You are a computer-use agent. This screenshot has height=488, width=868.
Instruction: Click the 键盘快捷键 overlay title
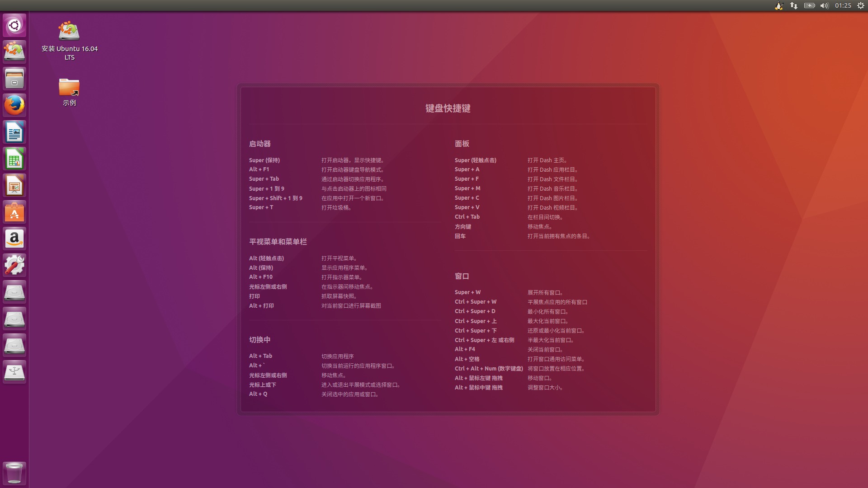pyautogui.click(x=448, y=108)
